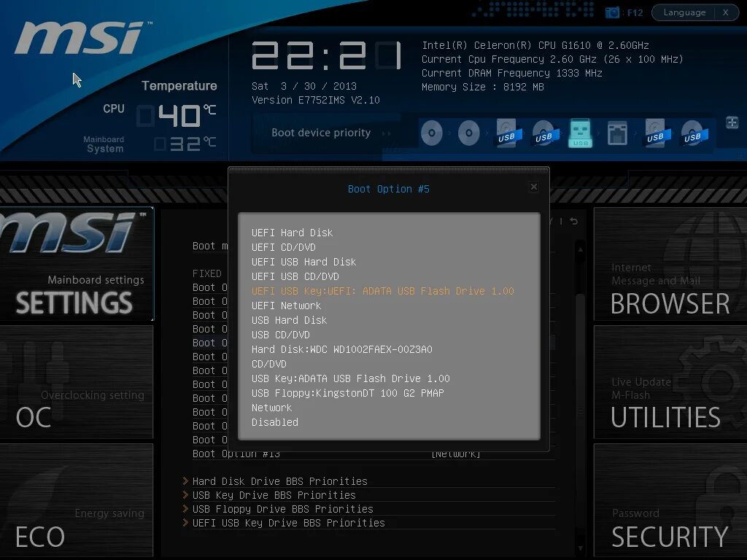The image size is (747, 560).
Task: Close the Boot Option #5 dialog
Action: pyautogui.click(x=534, y=187)
